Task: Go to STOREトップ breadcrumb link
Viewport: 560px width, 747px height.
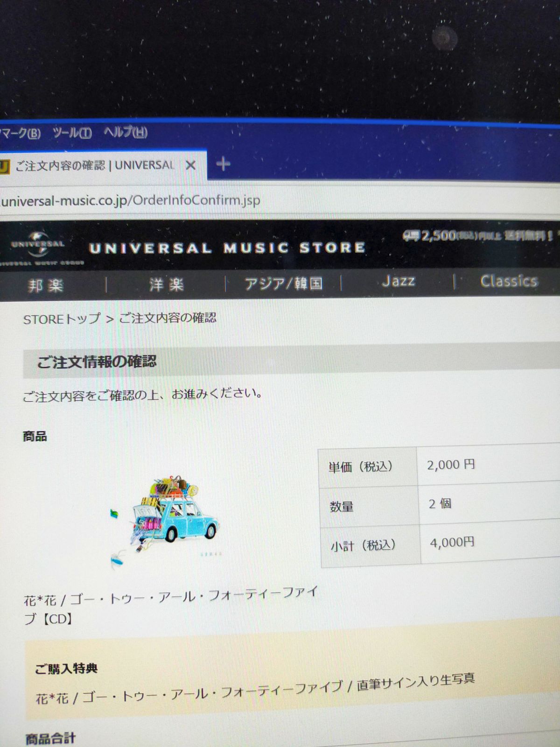Action: [62, 319]
